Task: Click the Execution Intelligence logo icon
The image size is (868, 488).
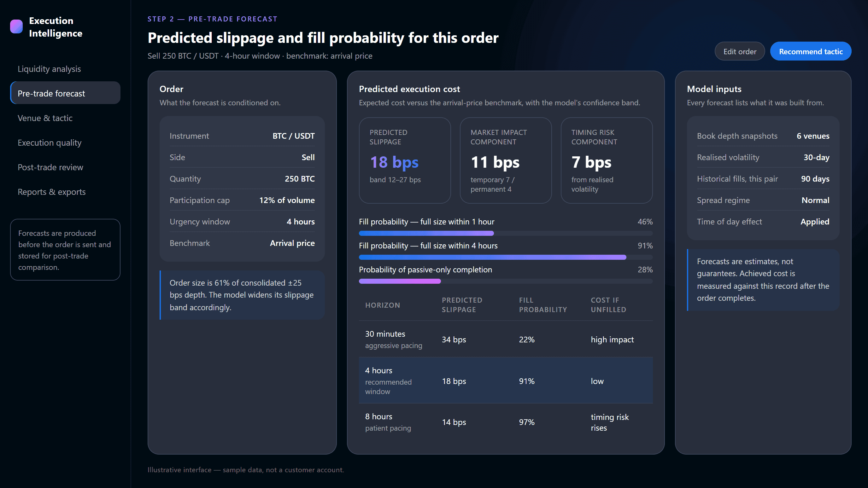Action: pyautogui.click(x=16, y=26)
